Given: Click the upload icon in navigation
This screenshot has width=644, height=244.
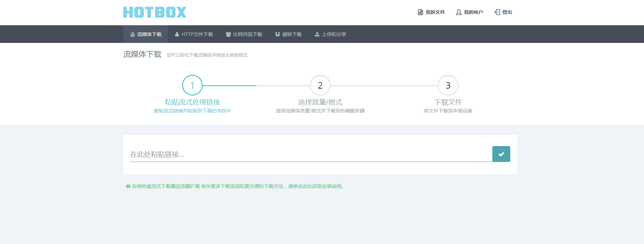Looking at the screenshot, I should (x=317, y=34).
